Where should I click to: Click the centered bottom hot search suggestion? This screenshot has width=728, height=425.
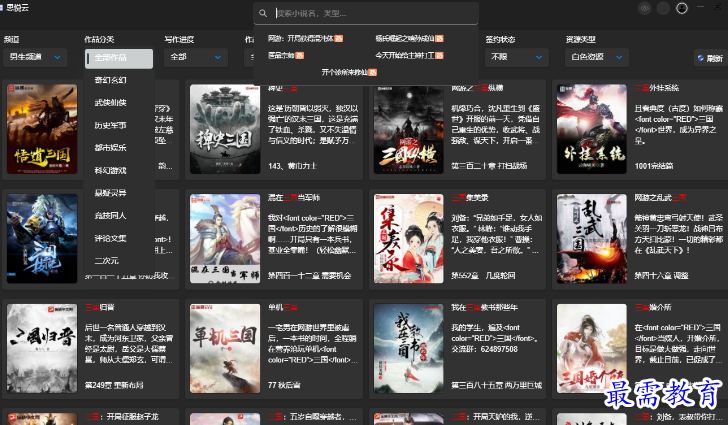(349, 72)
